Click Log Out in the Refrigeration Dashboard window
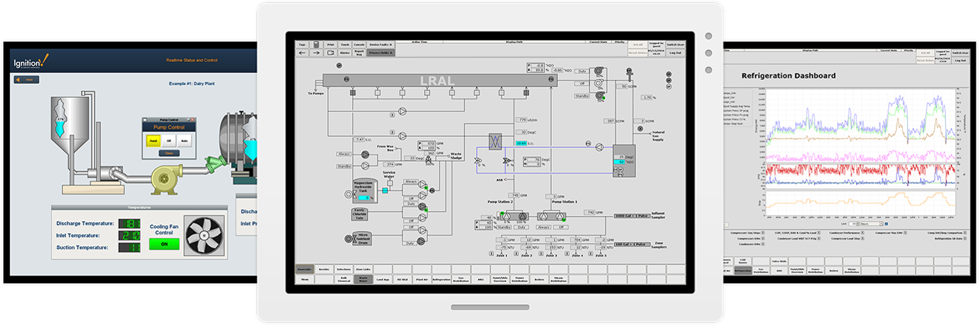 (960, 61)
